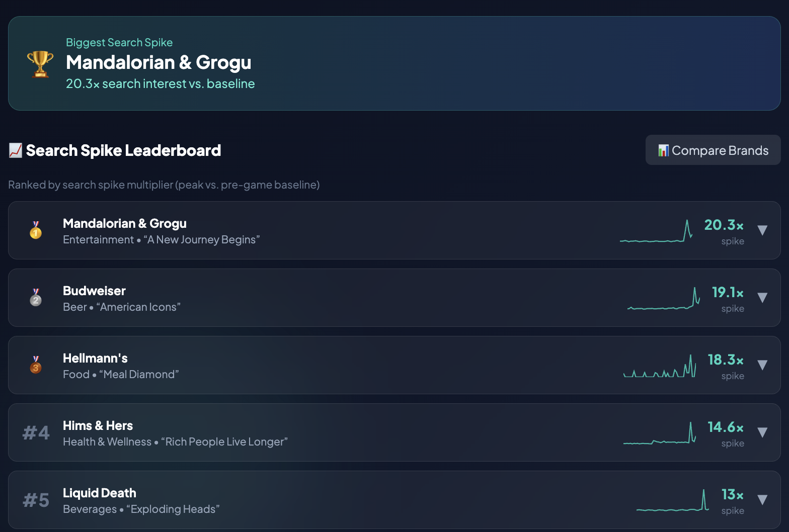Click the Hellmann's search trend sparkline
Viewport: 789px width, 532px height.
tap(660, 366)
